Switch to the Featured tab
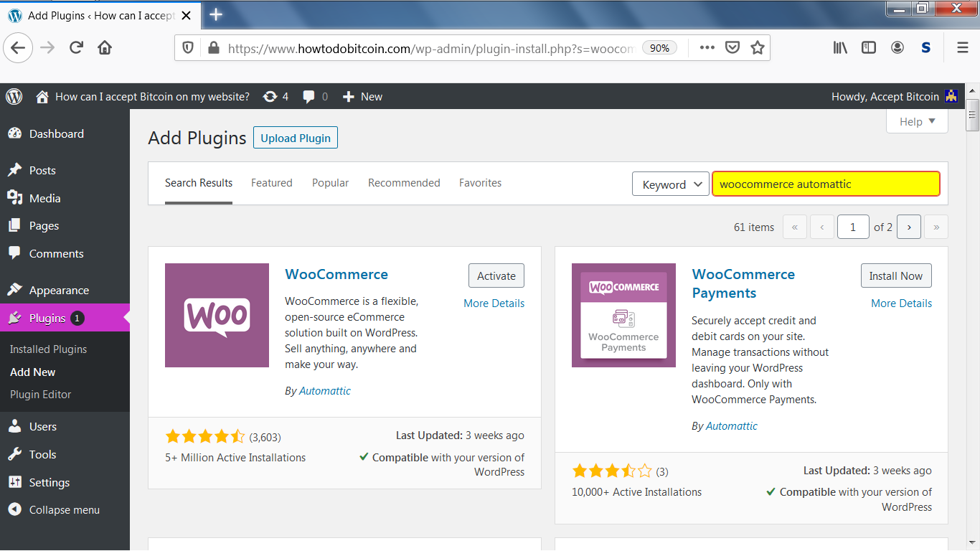Image resolution: width=980 pixels, height=551 pixels. [x=272, y=183]
